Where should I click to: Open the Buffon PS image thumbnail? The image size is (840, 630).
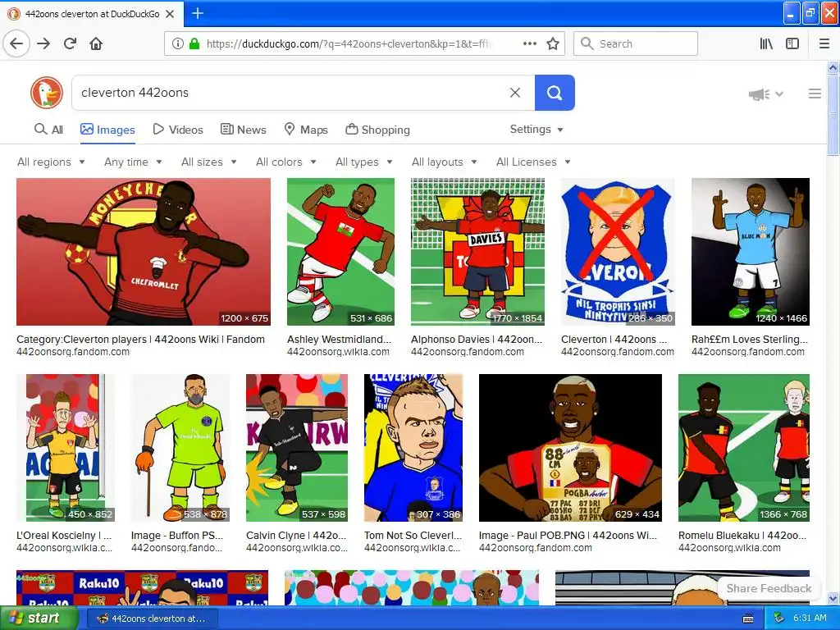tap(180, 448)
